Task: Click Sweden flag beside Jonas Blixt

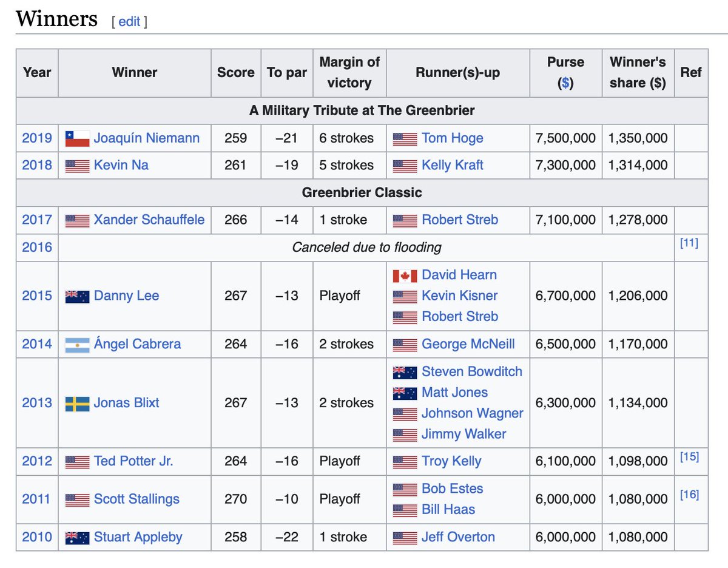Action: [77, 404]
